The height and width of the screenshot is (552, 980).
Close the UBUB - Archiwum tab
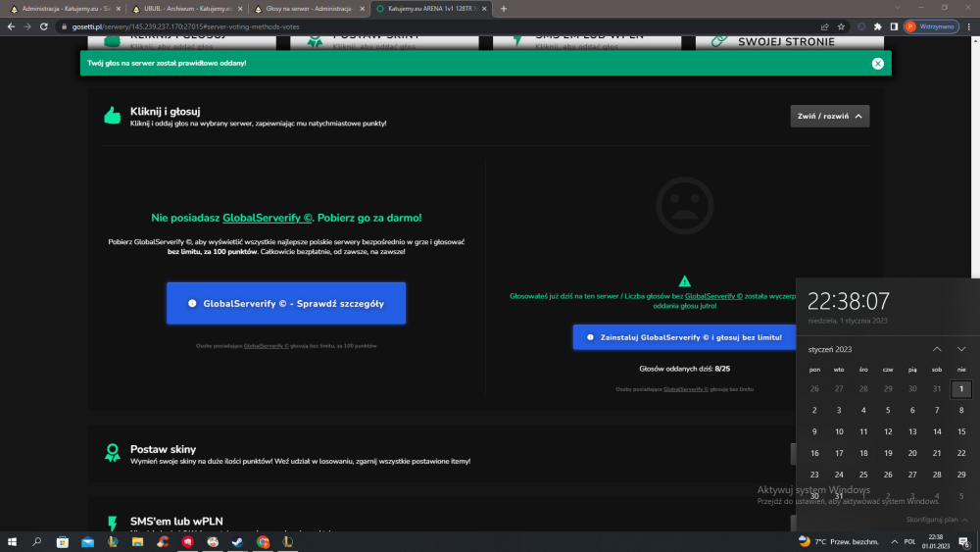pos(241,9)
